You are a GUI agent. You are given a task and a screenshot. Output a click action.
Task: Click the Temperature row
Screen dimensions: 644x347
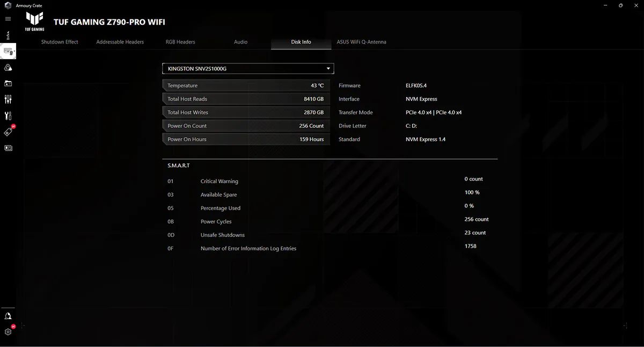tap(246, 85)
